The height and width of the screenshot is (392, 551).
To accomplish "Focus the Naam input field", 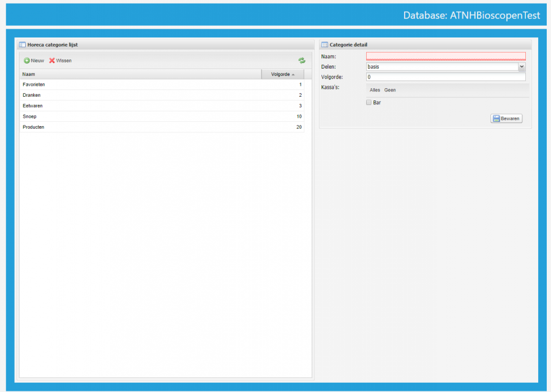I will 446,56.
